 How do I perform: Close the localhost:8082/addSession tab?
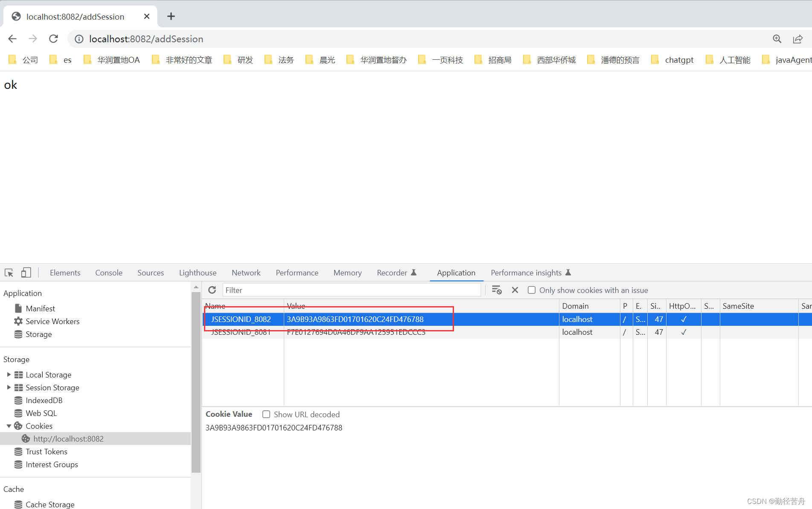pos(146,16)
